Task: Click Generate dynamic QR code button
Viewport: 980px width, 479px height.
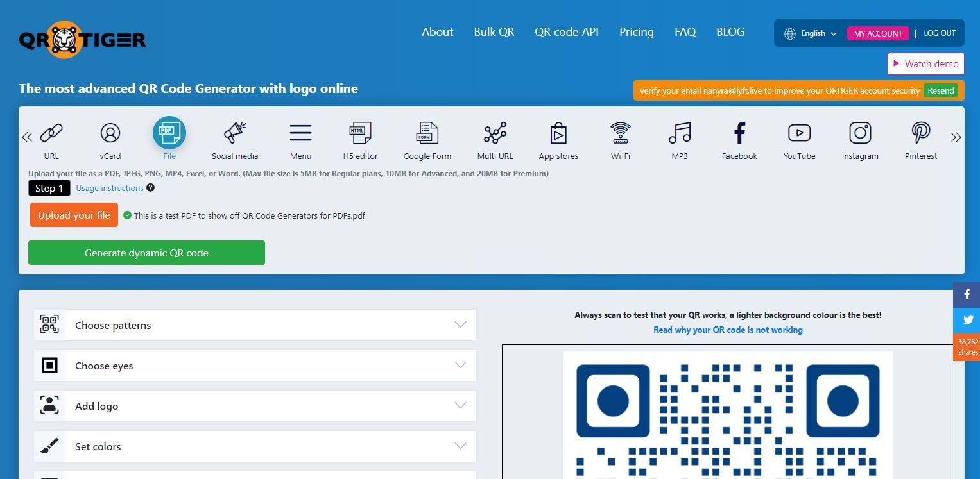Action: 146,253
